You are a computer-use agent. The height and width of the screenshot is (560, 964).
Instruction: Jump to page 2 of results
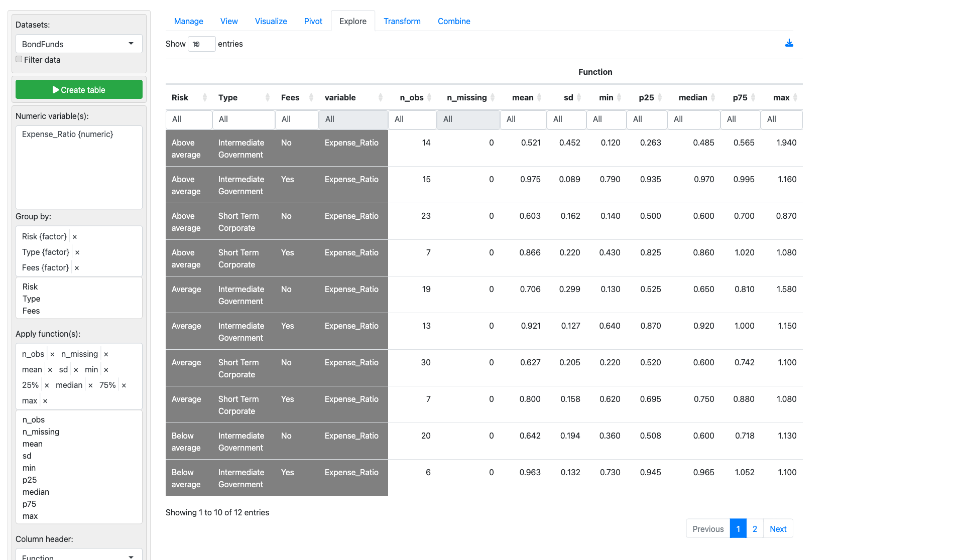click(x=755, y=529)
